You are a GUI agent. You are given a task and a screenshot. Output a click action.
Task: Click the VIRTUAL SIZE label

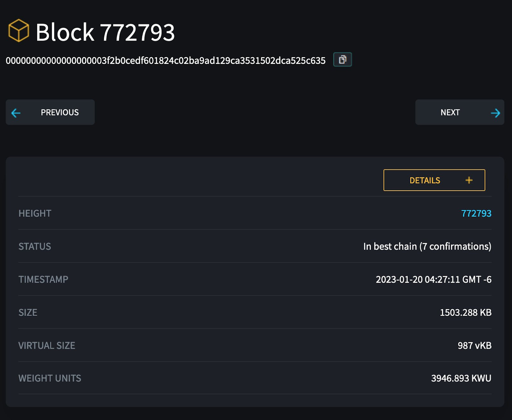(x=47, y=346)
